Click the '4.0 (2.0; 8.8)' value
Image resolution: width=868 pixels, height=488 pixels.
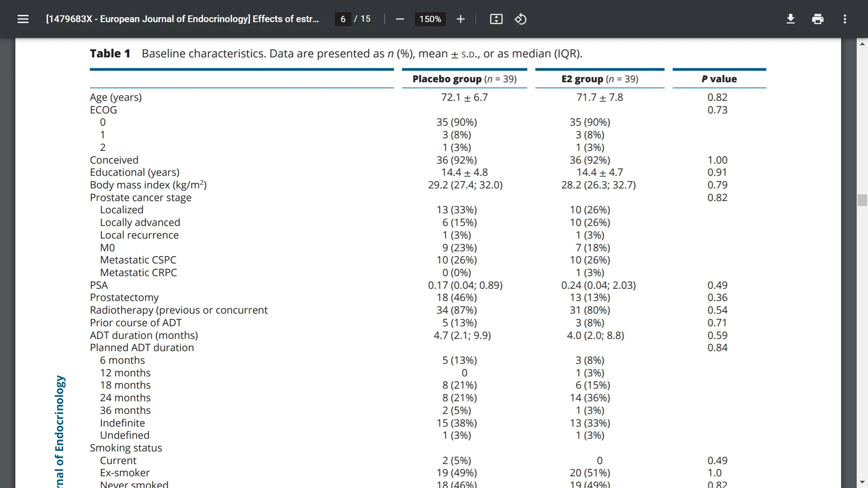(595, 335)
